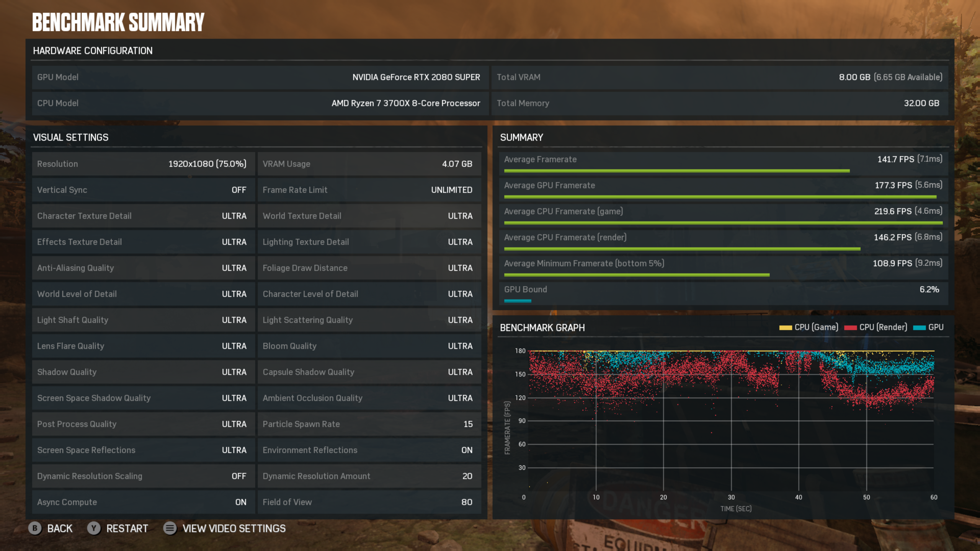Click the 177.3 FPS GPU framerate value
The width and height of the screenshot is (980, 551).
[x=893, y=185]
